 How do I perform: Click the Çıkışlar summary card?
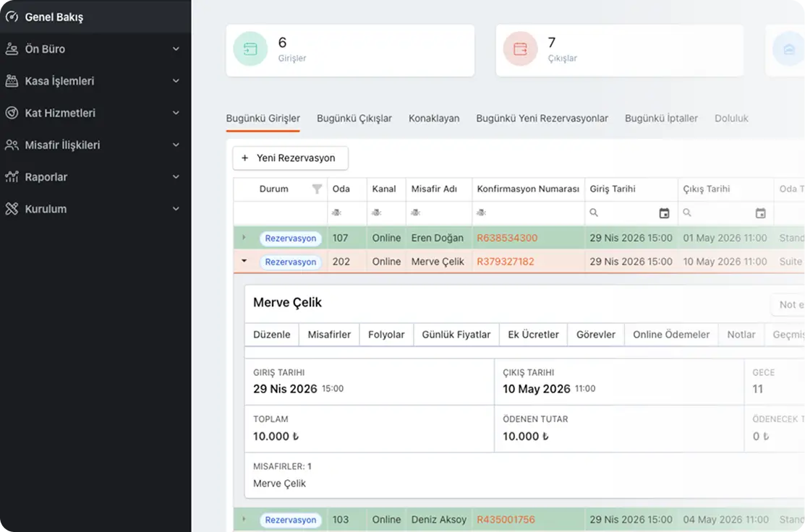[x=620, y=51]
